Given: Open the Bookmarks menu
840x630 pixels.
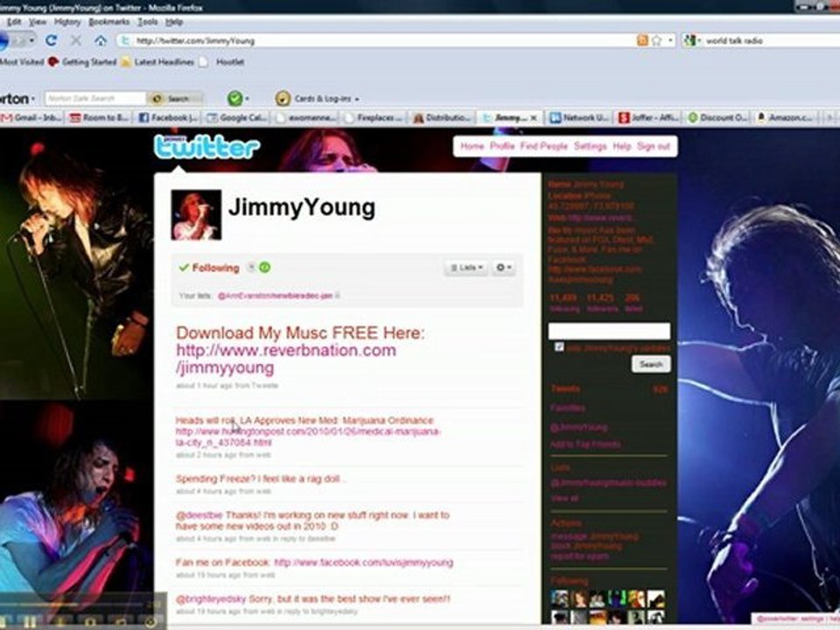Looking at the screenshot, I should point(109,21).
